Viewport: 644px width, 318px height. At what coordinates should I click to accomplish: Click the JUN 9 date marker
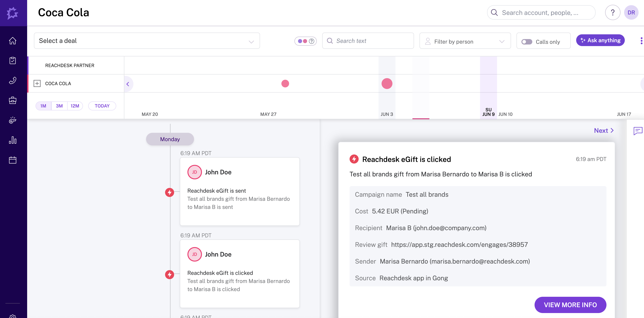(x=488, y=112)
